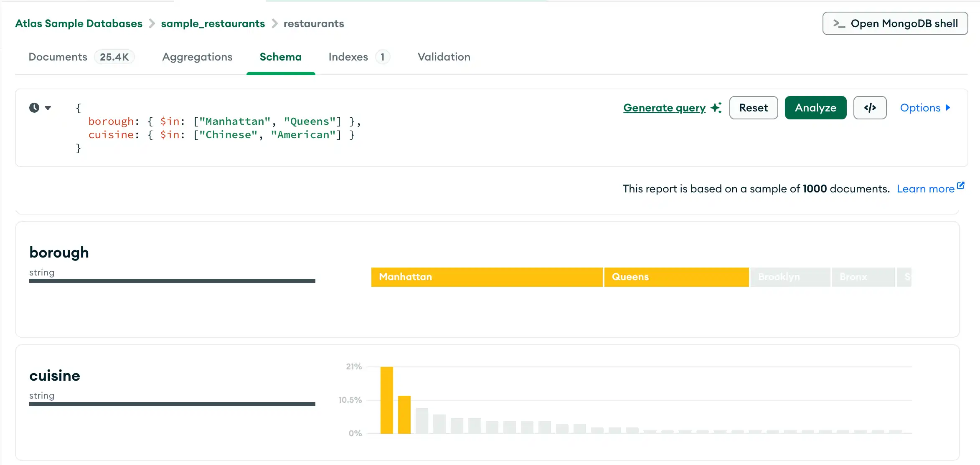Expand the query history dropdown arrow
The image size is (980, 465).
48,107
